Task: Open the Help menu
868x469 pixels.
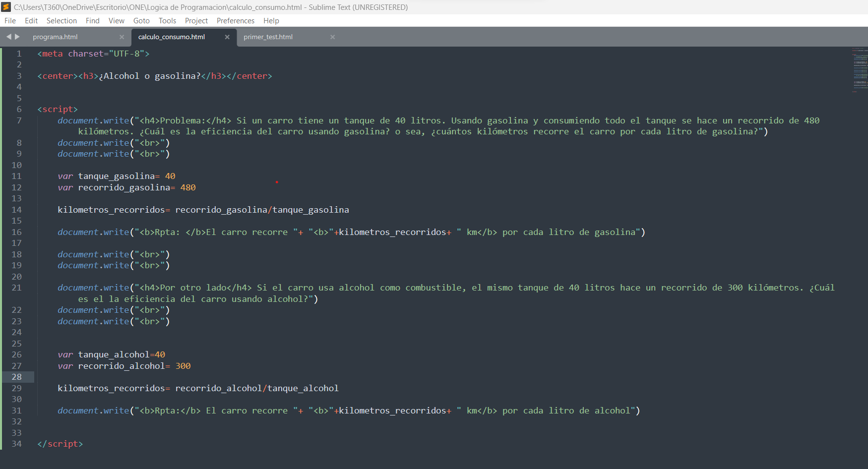Action: coord(271,21)
